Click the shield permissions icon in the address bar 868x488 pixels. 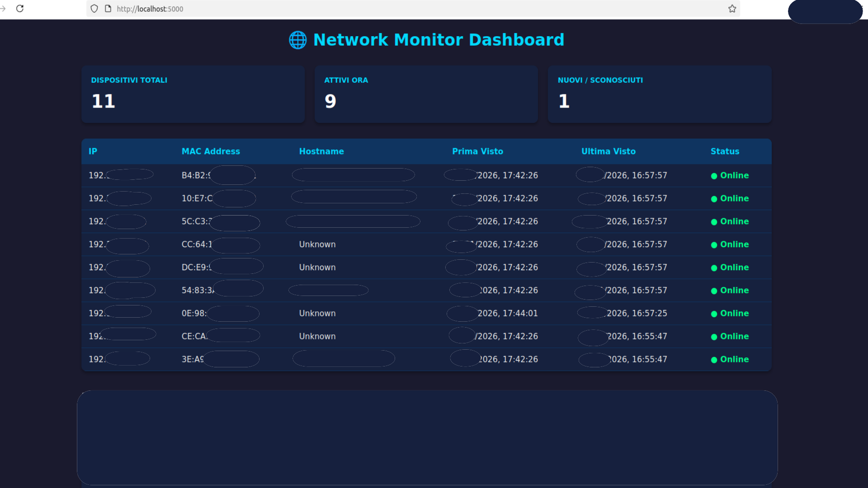point(94,9)
